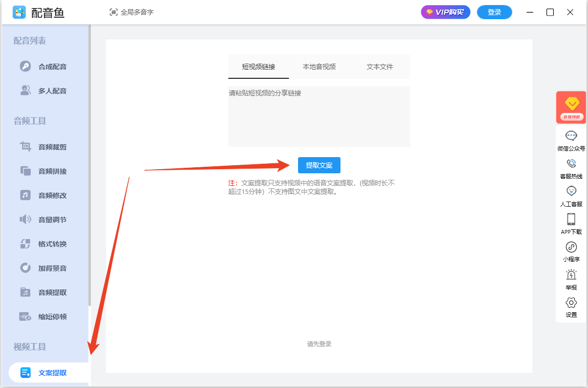This screenshot has width=588, height=388.
Task: Maximize the 配音鱼 window
Action: [550, 12]
